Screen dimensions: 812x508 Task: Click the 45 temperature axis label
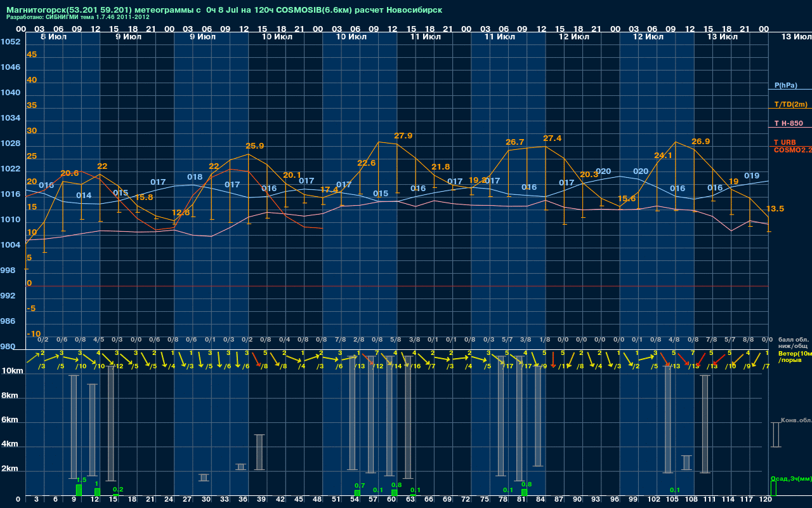coord(32,55)
